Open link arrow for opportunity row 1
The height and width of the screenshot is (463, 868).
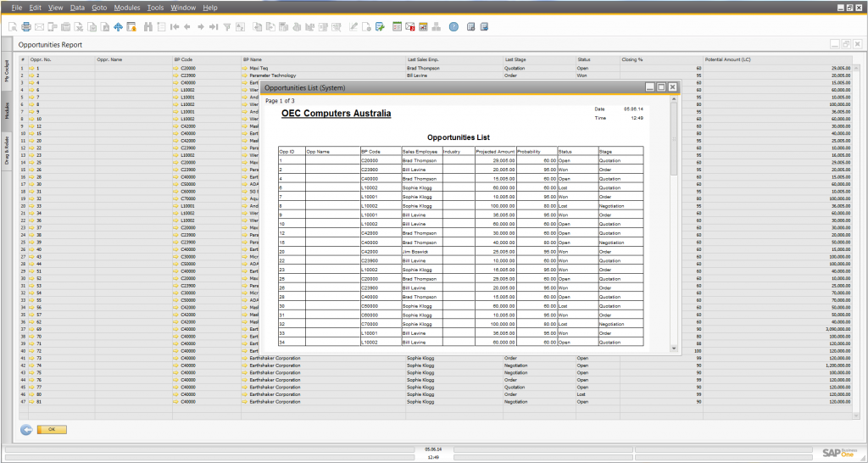(x=31, y=68)
